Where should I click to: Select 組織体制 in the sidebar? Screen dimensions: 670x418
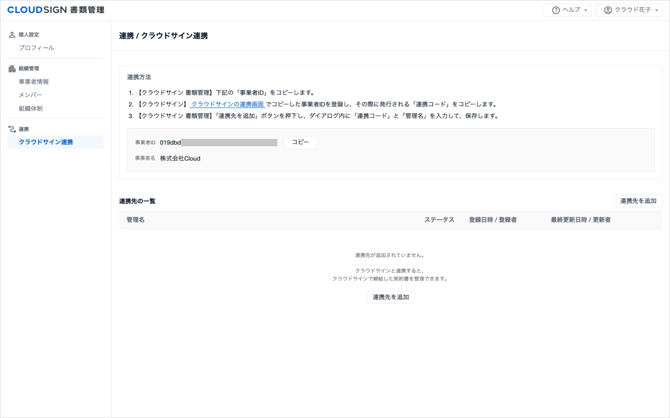pyautogui.click(x=31, y=109)
